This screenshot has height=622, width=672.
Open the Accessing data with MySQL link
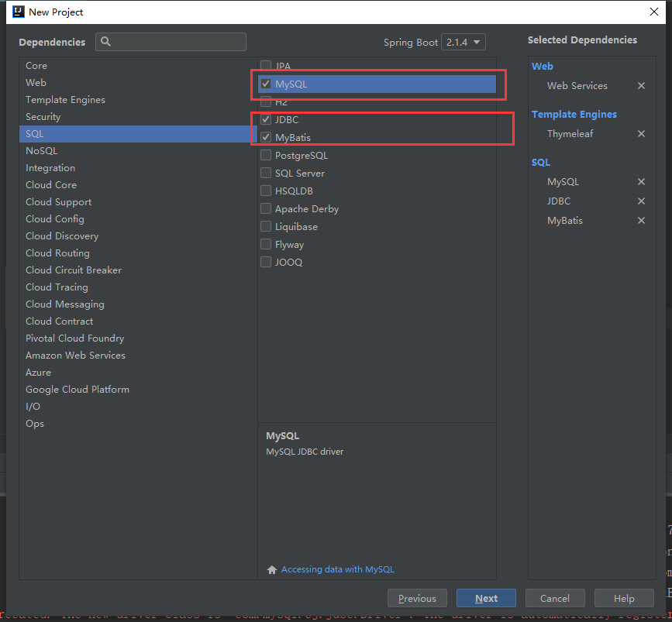point(338,569)
